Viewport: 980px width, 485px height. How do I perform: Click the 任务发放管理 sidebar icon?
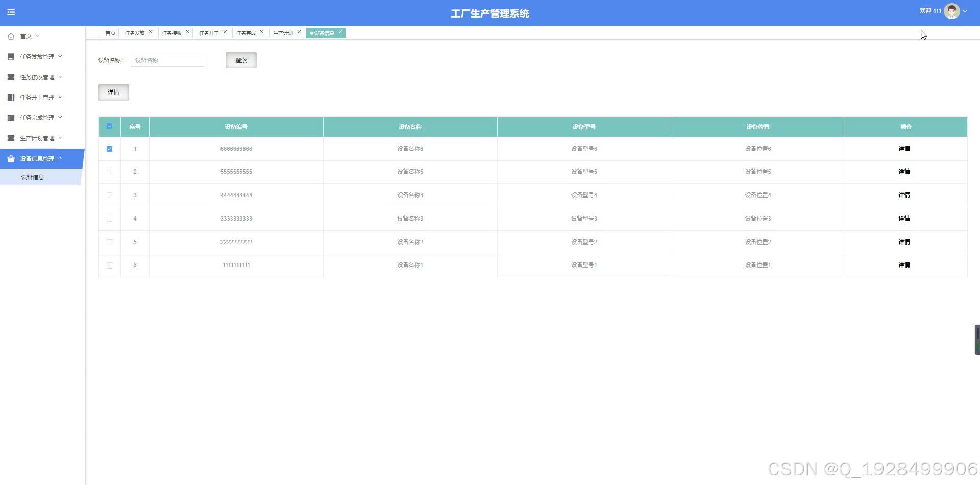click(11, 57)
